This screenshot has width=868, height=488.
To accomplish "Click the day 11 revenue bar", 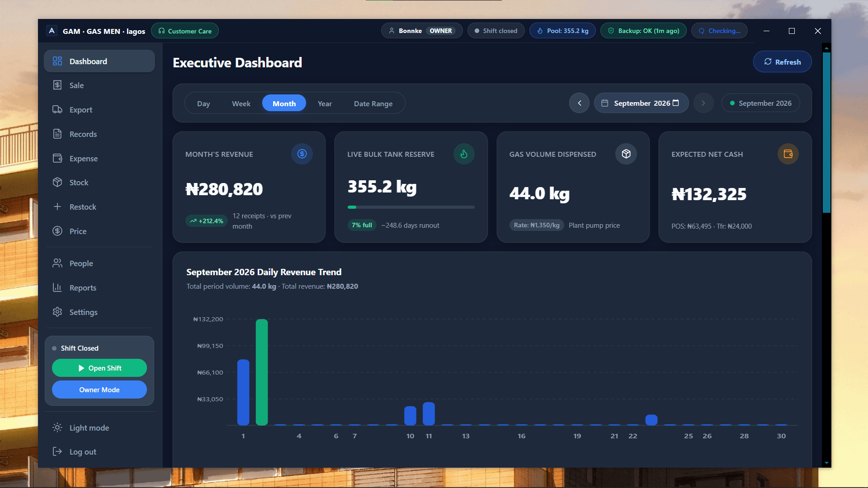I will point(429,414).
